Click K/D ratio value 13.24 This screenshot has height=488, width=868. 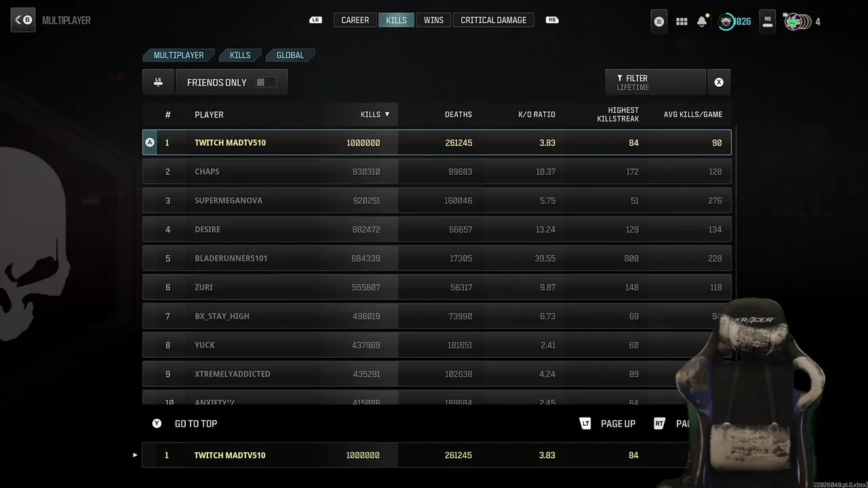click(x=545, y=230)
